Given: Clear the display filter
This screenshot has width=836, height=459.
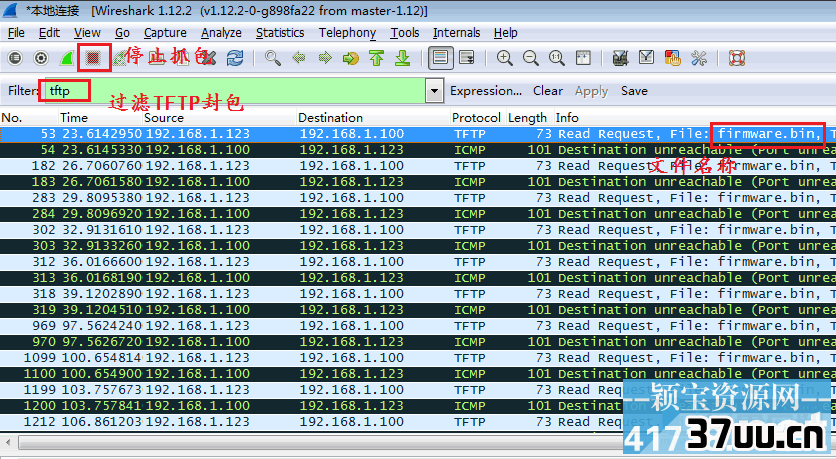Looking at the screenshot, I should tap(548, 91).
